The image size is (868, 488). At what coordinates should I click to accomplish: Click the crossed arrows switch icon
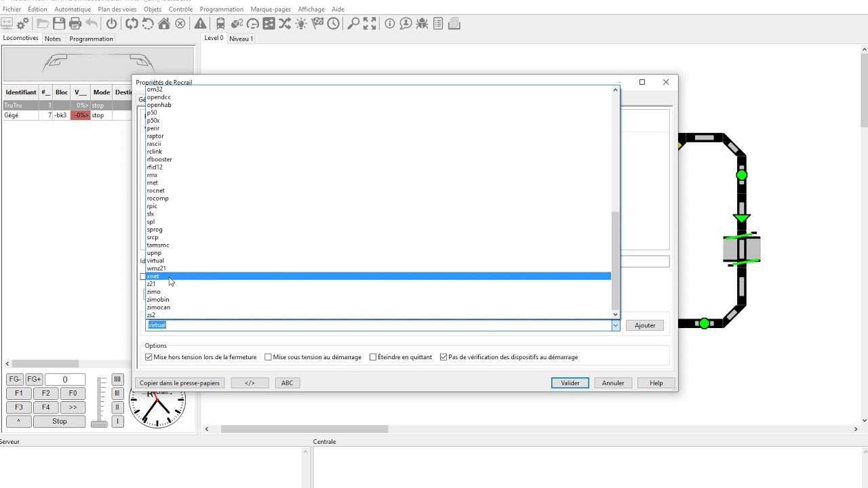(x=285, y=24)
